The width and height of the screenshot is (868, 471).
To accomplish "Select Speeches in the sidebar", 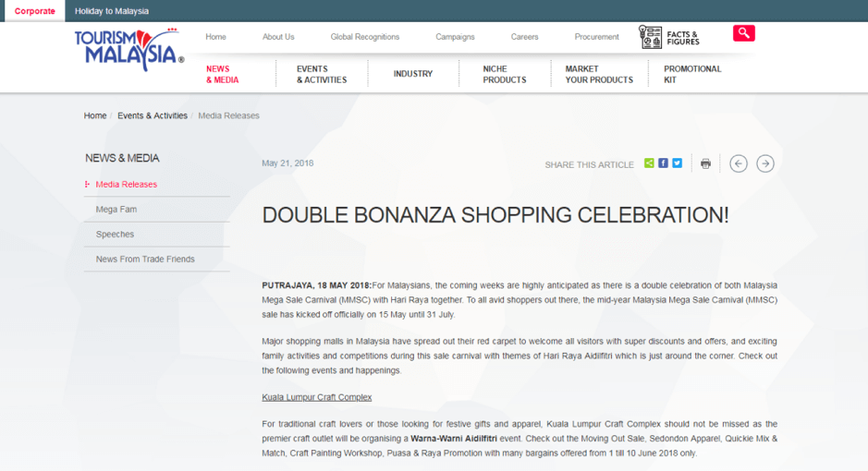I will (115, 235).
